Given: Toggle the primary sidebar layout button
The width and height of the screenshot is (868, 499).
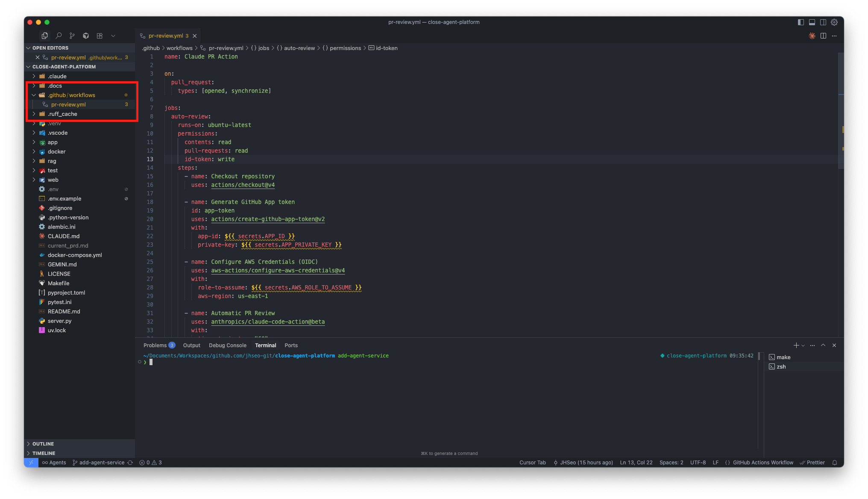Looking at the screenshot, I should (801, 22).
